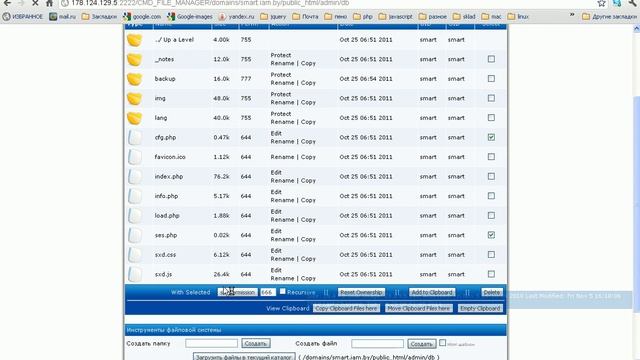Uncheck the ses.php checkbox
The height and width of the screenshot is (360, 640).
[x=491, y=235]
